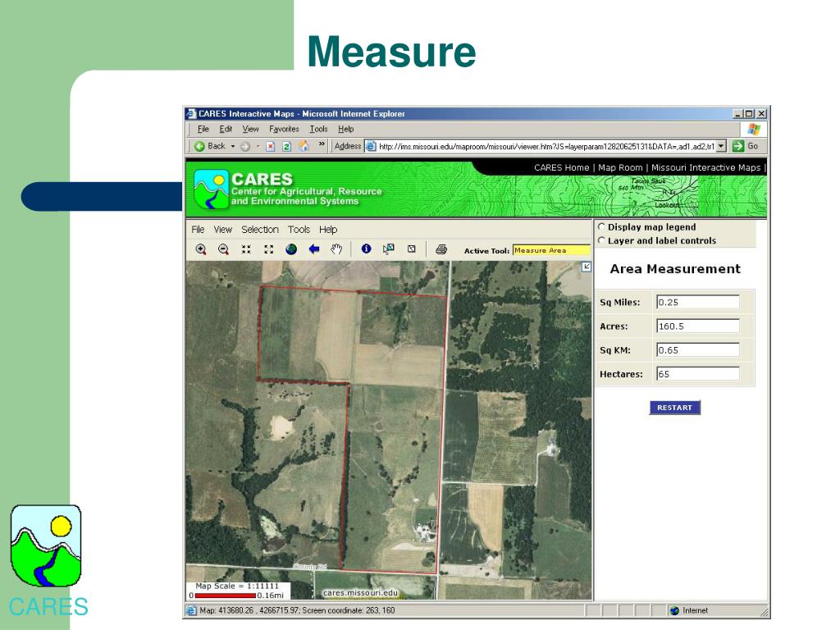Open the map viewer File menu
The width and height of the screenshot is (840, 630).
tap(198, 230)
